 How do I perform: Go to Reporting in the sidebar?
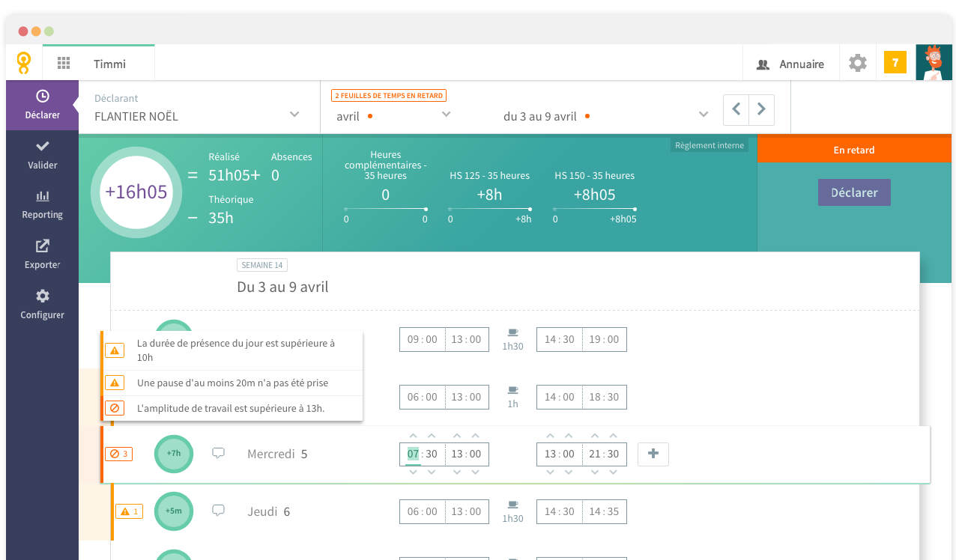tap(42, 204)
